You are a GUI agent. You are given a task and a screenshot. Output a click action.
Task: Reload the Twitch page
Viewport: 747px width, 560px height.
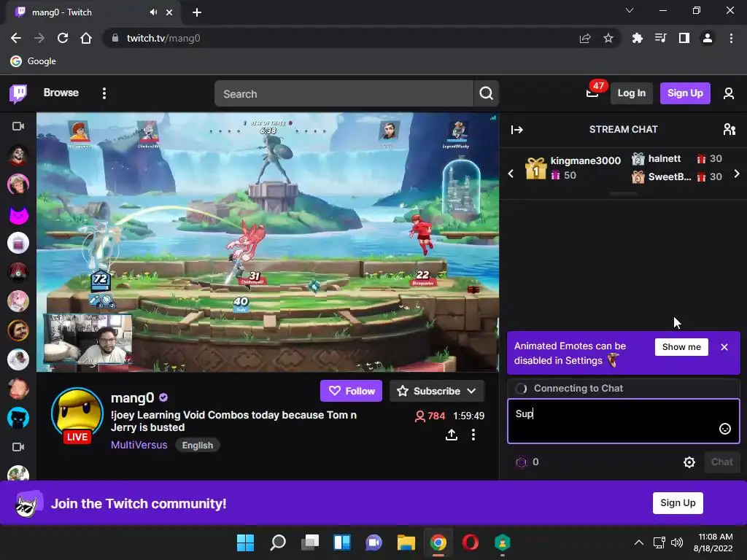[x=63, y=38]
